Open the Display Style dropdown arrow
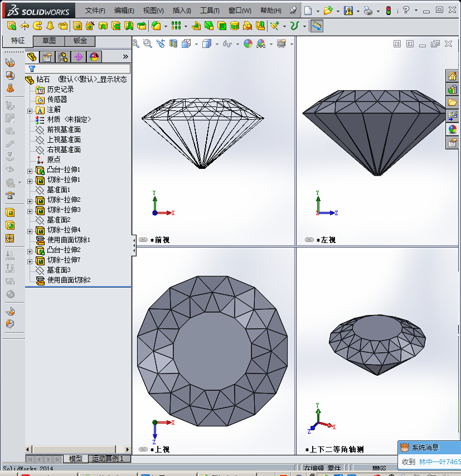The image size is (461, 476). [217, 45]
